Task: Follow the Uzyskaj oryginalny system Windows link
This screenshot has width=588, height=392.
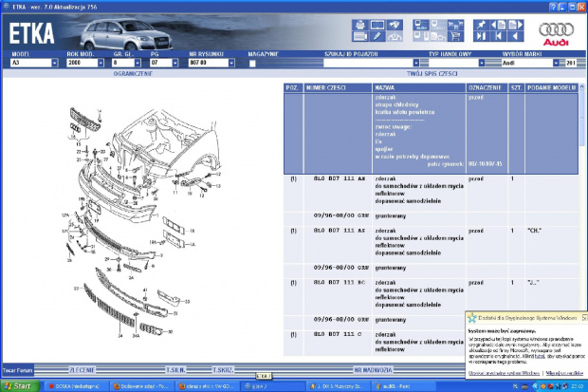Action: [504, 373]
